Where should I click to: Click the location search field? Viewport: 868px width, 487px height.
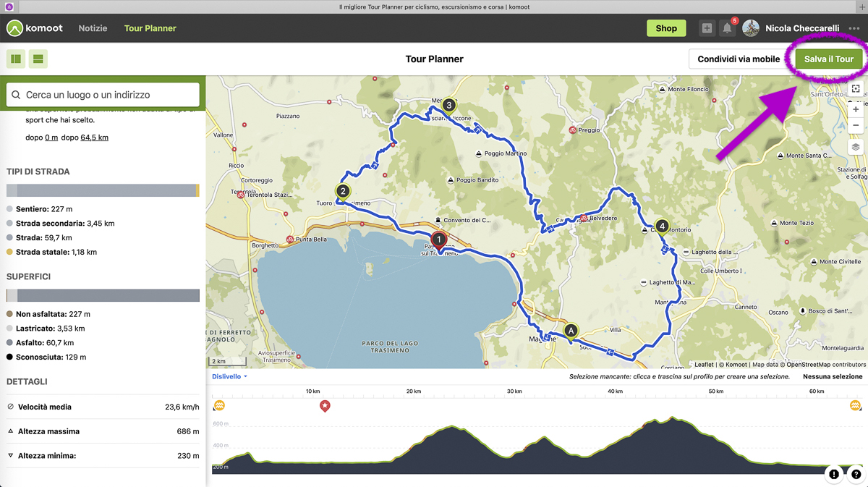pyautogui.click(x=103, y=95)
